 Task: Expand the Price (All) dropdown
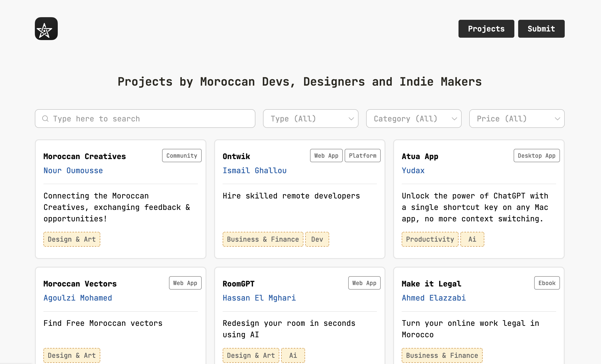pyautogui.click(x=517, y=119)
